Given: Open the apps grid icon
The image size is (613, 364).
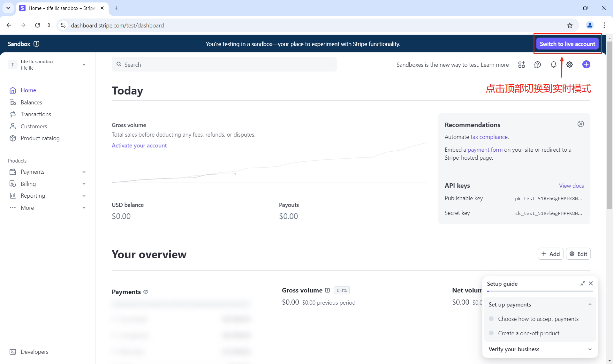Looking at the screenshot, I should tap(521, 65).
